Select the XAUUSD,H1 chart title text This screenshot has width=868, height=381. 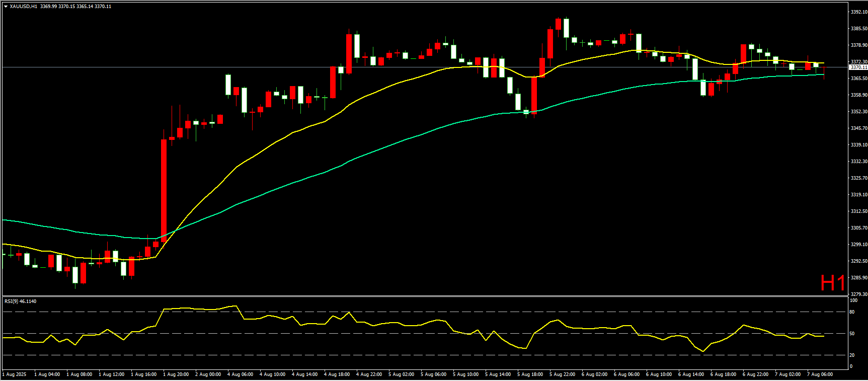pyautogui.click(x=24, y=7)
